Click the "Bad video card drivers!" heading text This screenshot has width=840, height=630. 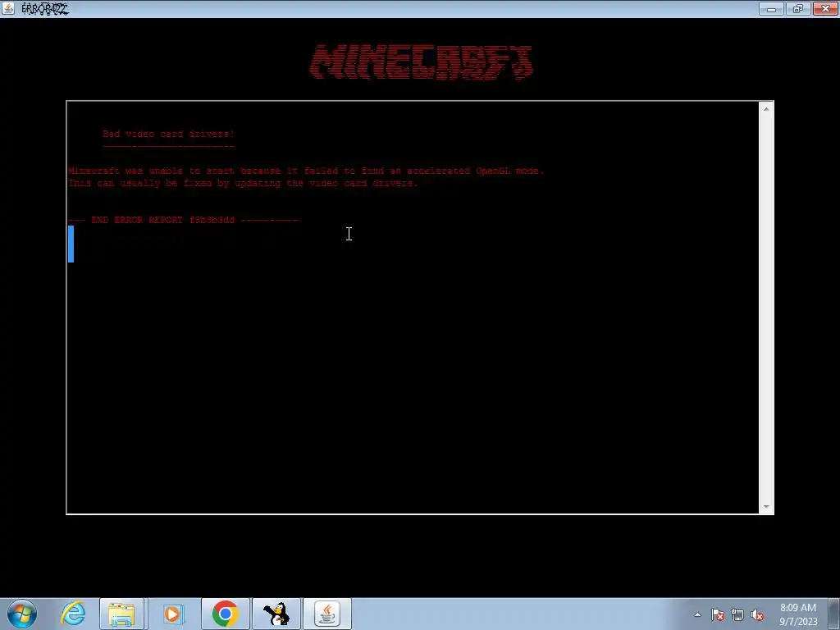[168, 134]
